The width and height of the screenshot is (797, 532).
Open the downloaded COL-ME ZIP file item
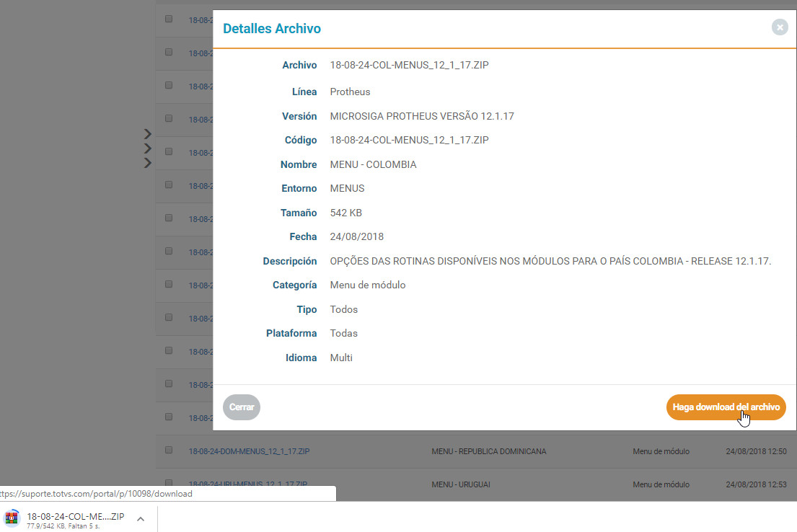(75, 516)
